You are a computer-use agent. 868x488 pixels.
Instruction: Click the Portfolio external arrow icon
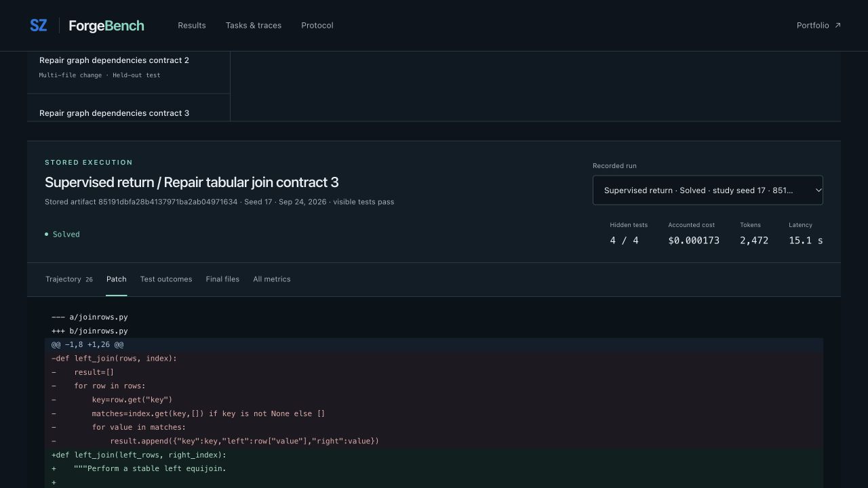point(837,25)
